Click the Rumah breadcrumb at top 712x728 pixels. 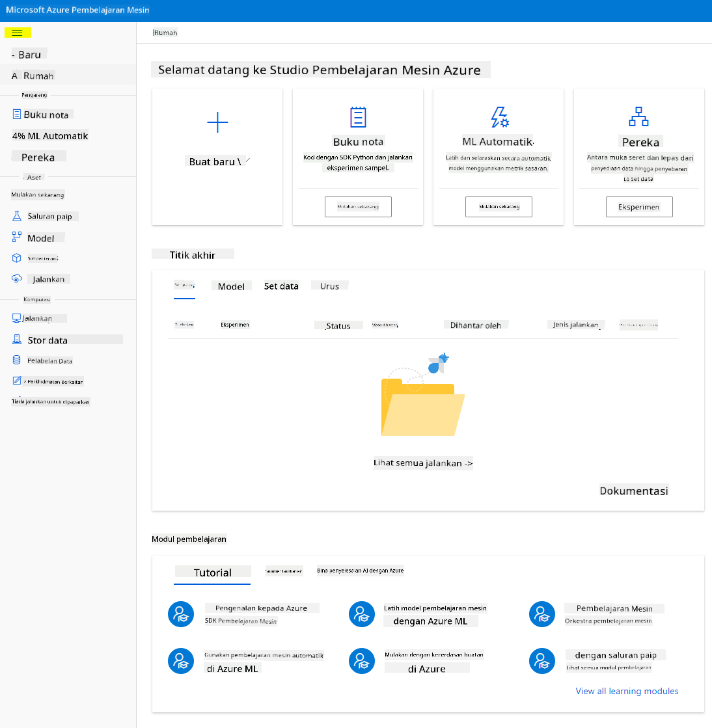(x=165, y=33)
